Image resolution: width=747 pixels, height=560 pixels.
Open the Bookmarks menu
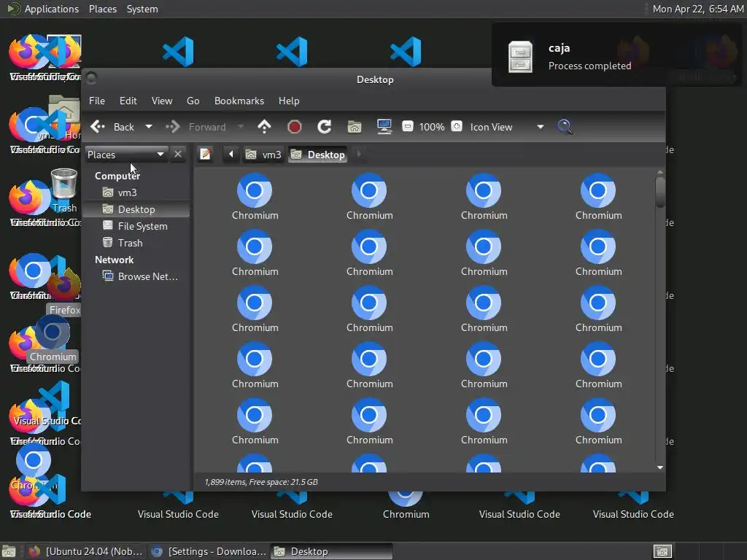239,101
